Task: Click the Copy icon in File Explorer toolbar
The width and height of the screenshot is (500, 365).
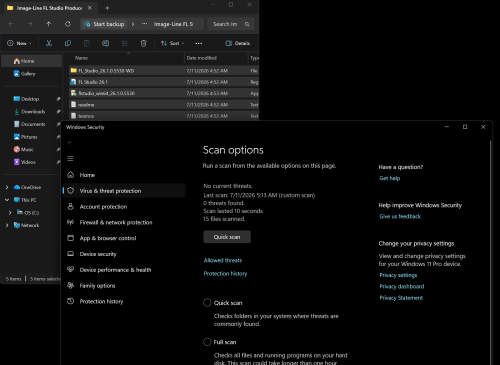Action: (x=68, y=43)
